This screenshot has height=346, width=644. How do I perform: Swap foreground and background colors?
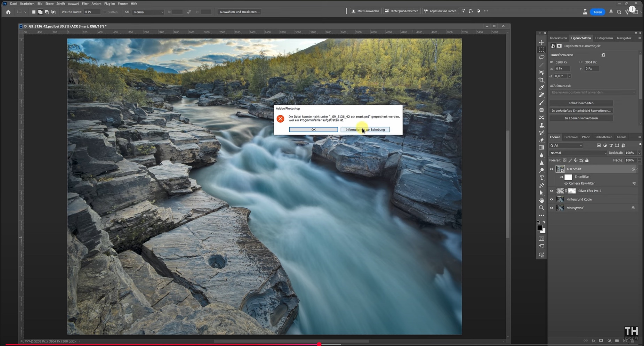tap(544, 222)
